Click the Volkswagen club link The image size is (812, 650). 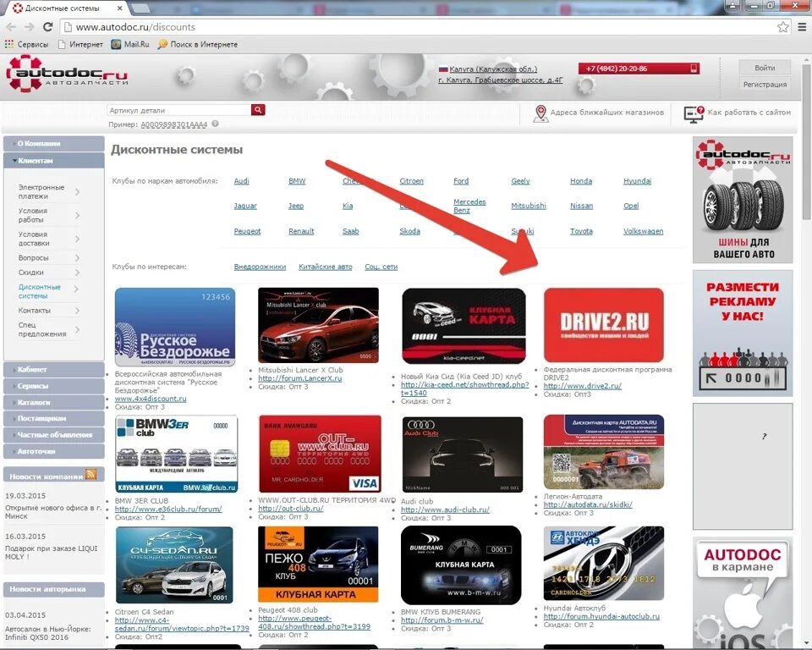pos(643,231)
